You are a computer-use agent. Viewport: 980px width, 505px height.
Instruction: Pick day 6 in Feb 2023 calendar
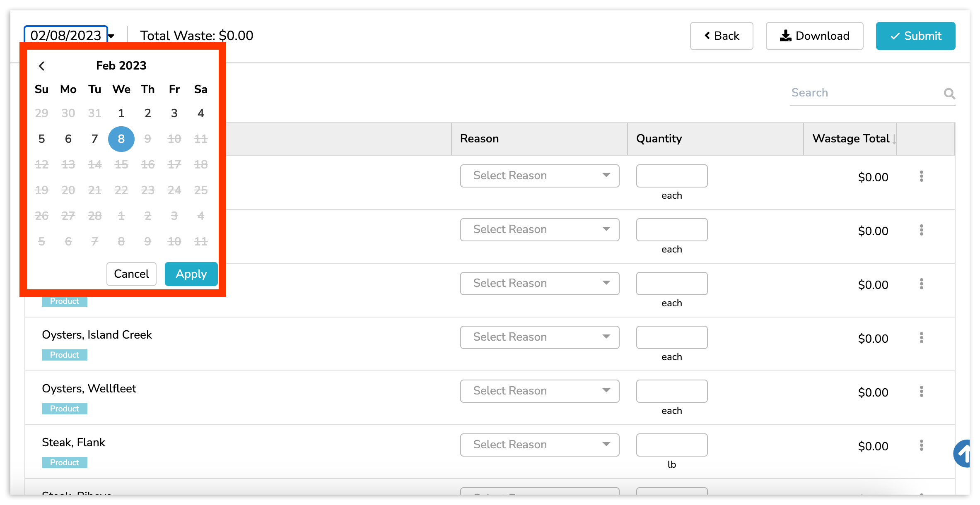pos(68,139)
